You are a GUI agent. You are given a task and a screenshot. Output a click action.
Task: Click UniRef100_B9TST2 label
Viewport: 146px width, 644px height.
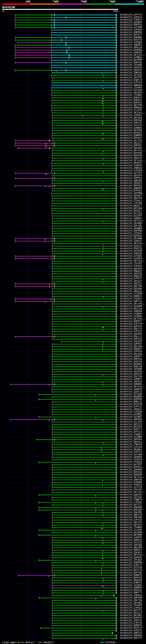click(131, 505)
